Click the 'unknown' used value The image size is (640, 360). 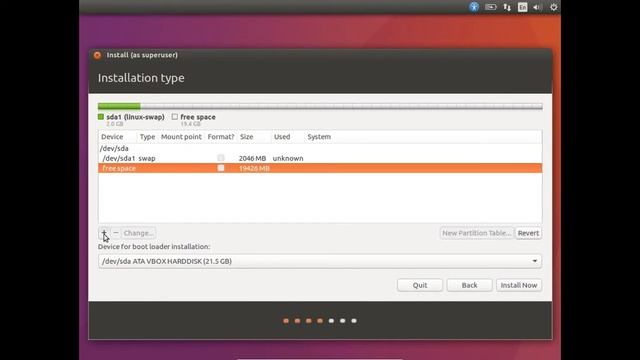(x=288, y=158)
